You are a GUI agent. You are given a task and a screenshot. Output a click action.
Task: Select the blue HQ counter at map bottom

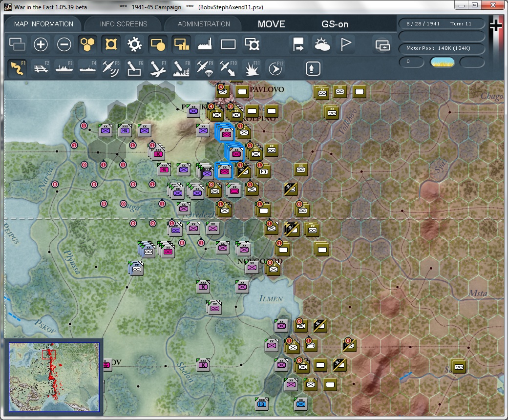pos(262,404)
